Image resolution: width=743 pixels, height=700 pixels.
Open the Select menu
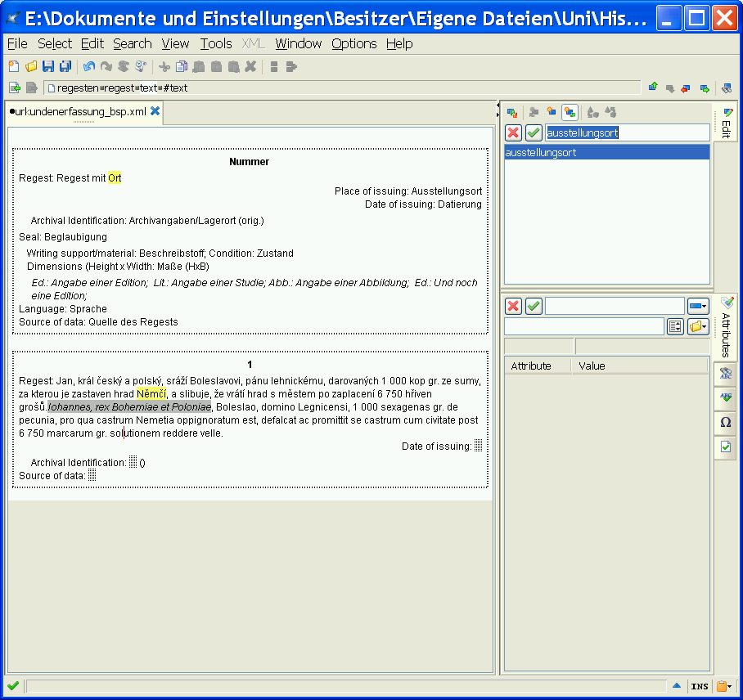(x=55, y=43)
